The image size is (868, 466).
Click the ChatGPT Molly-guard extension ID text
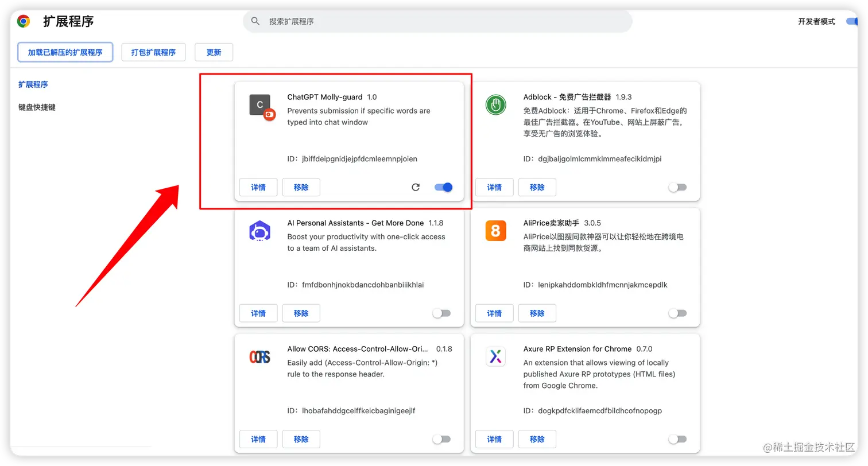coord(352,159)
